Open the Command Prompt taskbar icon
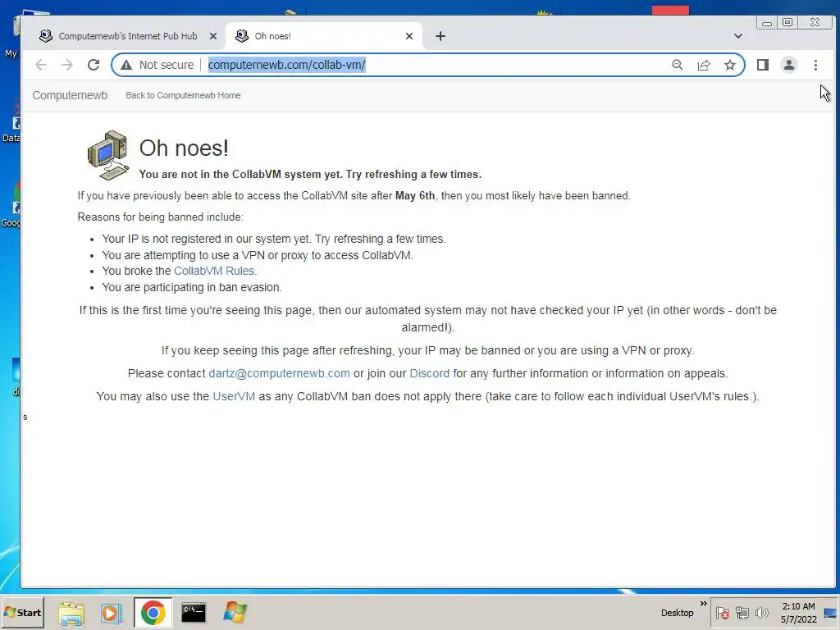Screen dimensions: 840x630 (x=194, y=613)
